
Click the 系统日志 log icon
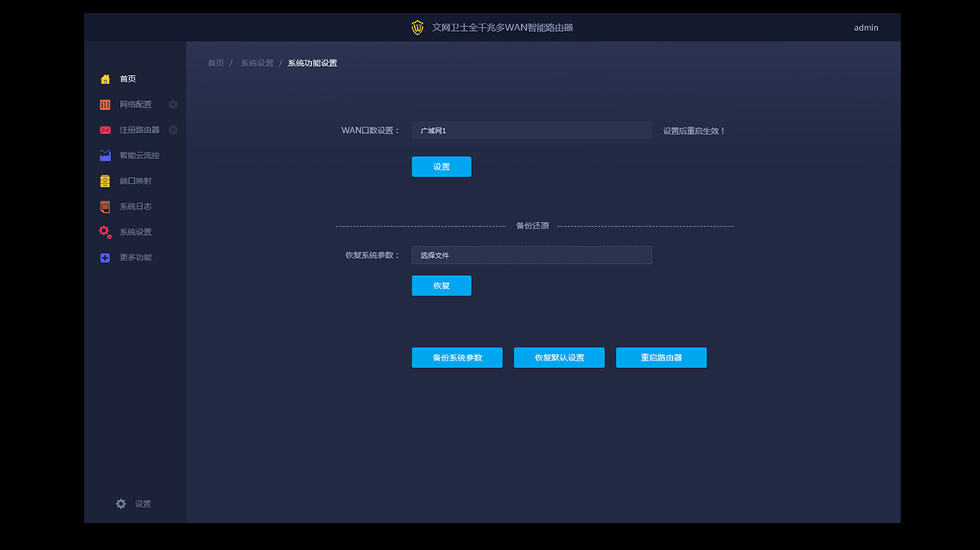click(105, 206)
